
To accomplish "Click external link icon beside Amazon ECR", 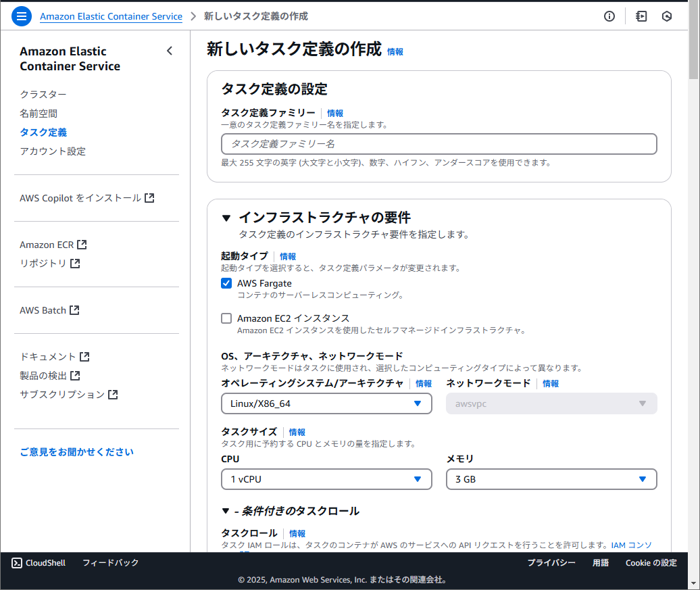I will point(82,245).
